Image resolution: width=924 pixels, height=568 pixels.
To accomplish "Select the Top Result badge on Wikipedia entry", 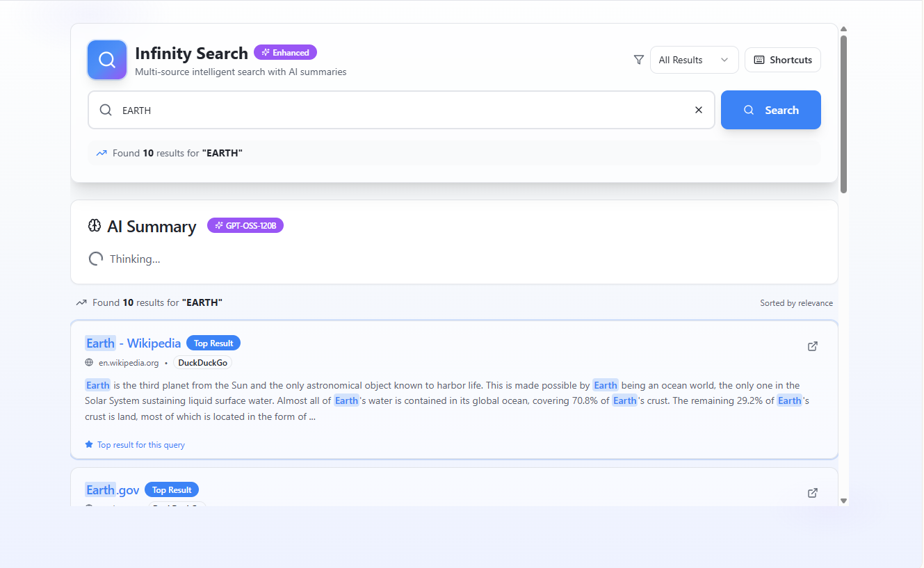I will [213, 343].
